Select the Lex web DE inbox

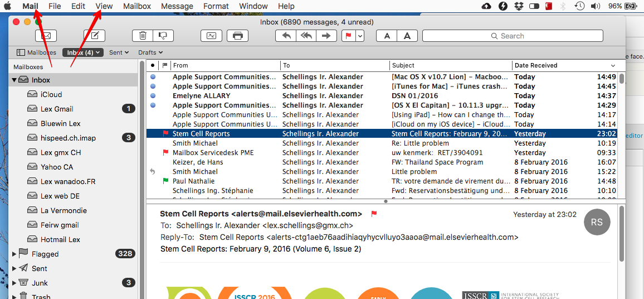pyautogui.click(x=73, y=196)
